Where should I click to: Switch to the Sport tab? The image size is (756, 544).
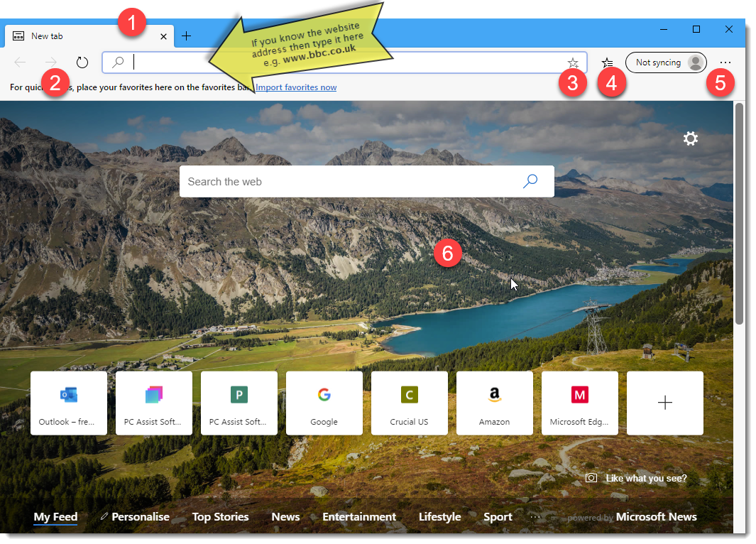point(498,517)
